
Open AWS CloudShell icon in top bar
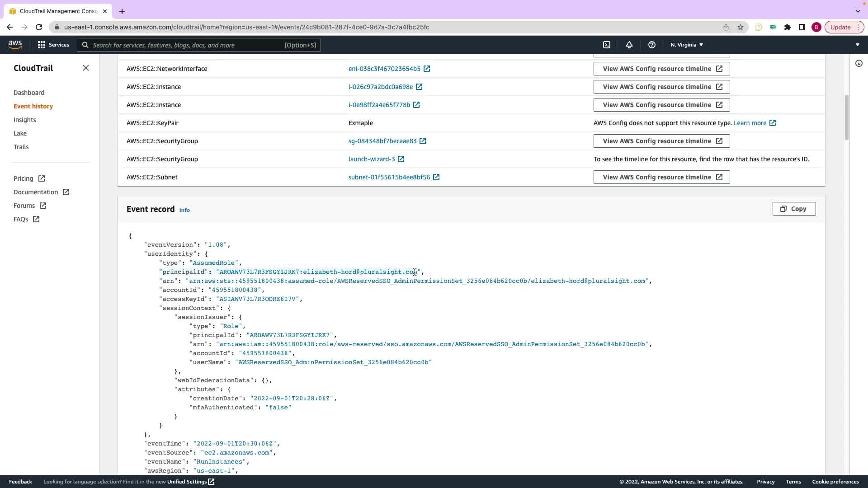(x=607, y=45)
